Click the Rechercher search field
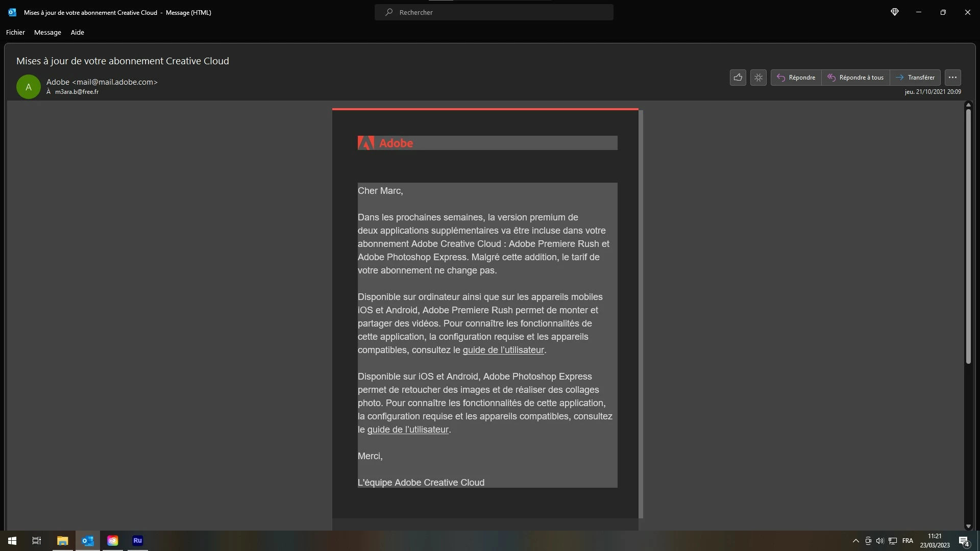 pos(494,12)
